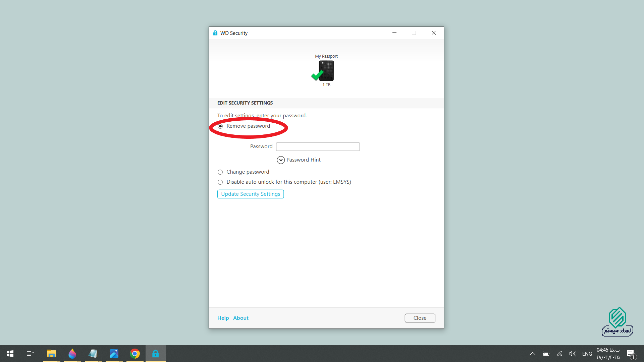Launch the colorful droplet app on taskbar

point(72,354)
